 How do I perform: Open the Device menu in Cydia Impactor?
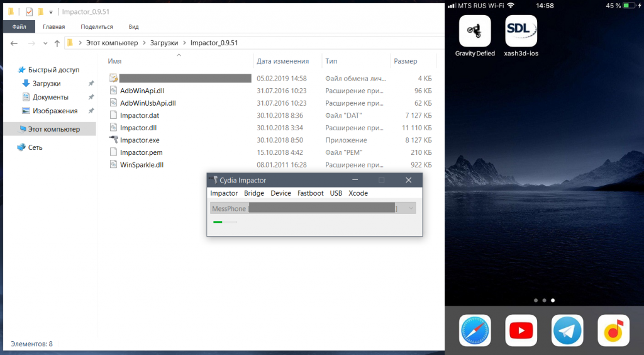280,193
